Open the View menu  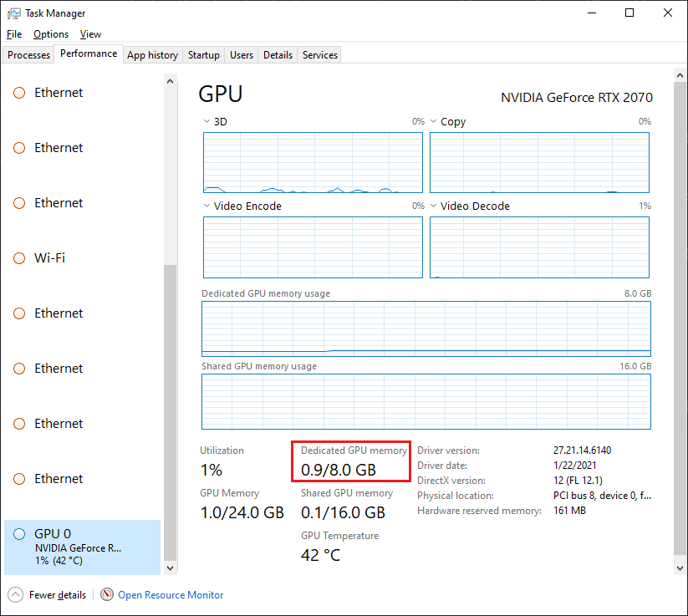tap(90, 34)
